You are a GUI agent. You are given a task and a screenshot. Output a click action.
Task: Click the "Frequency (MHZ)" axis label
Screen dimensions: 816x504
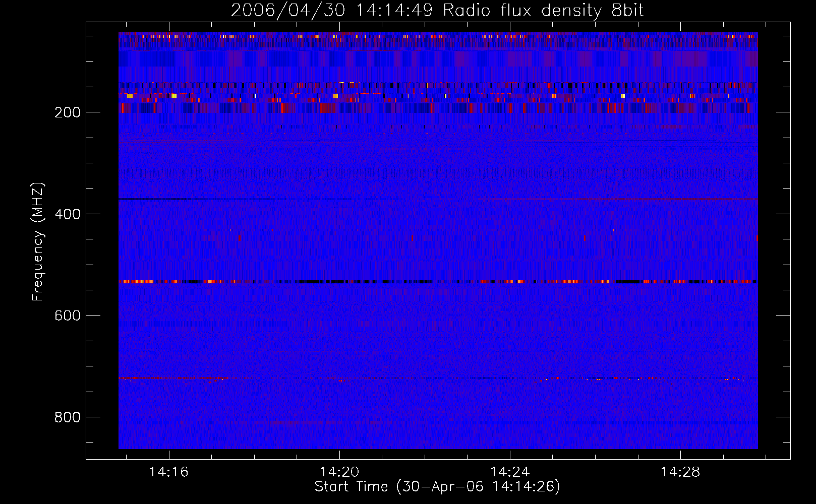pyautogui.click(x=38, y=242)
